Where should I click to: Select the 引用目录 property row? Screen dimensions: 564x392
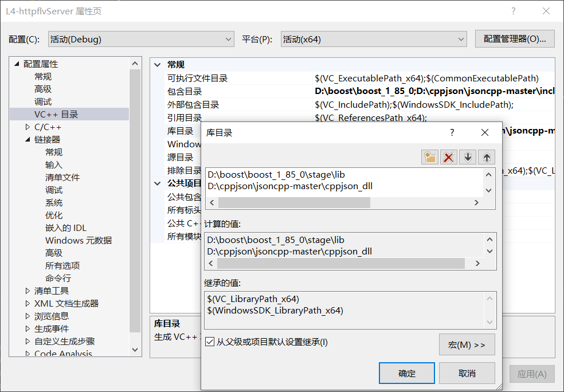(360, 117)
